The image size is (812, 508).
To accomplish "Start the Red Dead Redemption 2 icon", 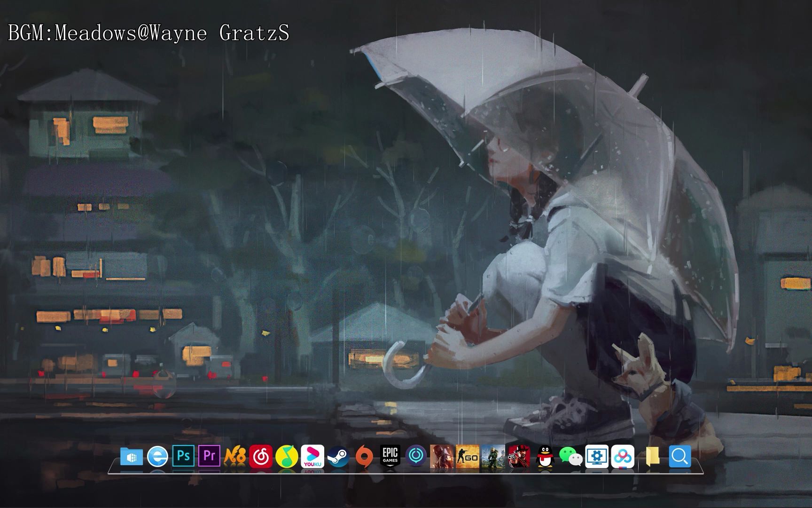I will (519, 457).
